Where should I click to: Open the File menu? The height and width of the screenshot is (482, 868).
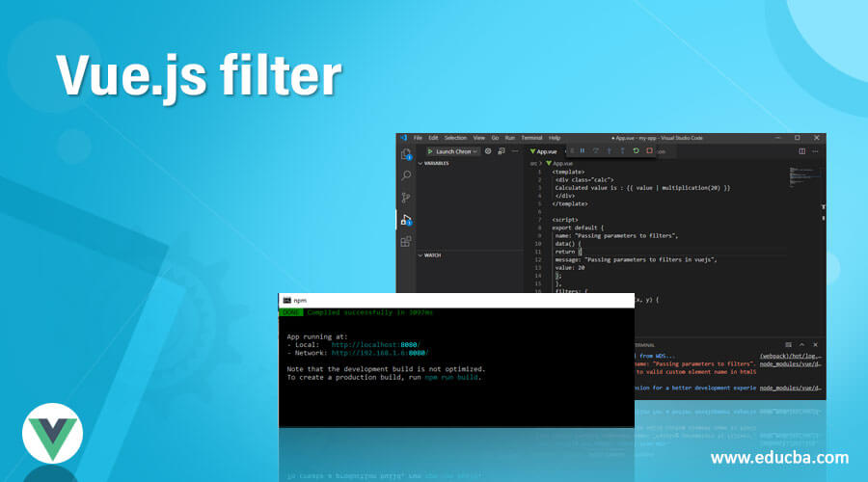(418, 138)
